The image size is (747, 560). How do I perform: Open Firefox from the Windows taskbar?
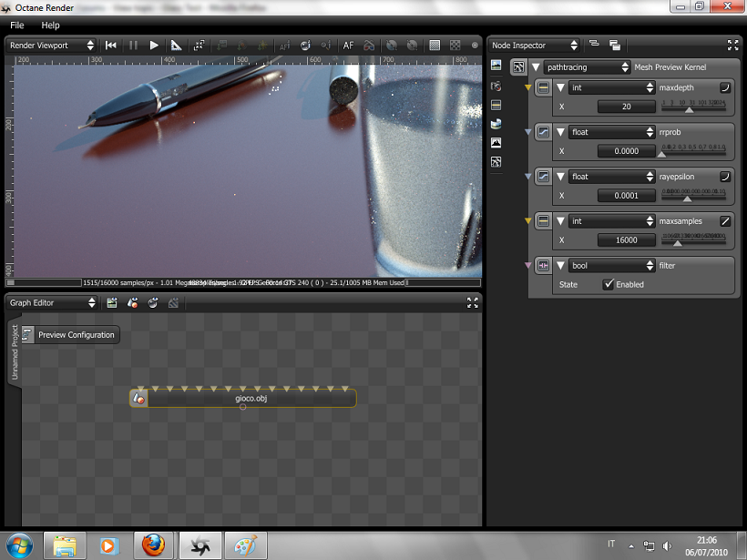pyautogui.click(x=153, y=545)
